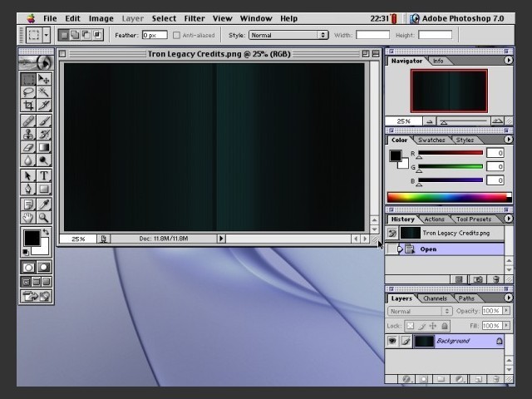Switch to the Info tab
The image size is (532, 399).
pos(438,61)
